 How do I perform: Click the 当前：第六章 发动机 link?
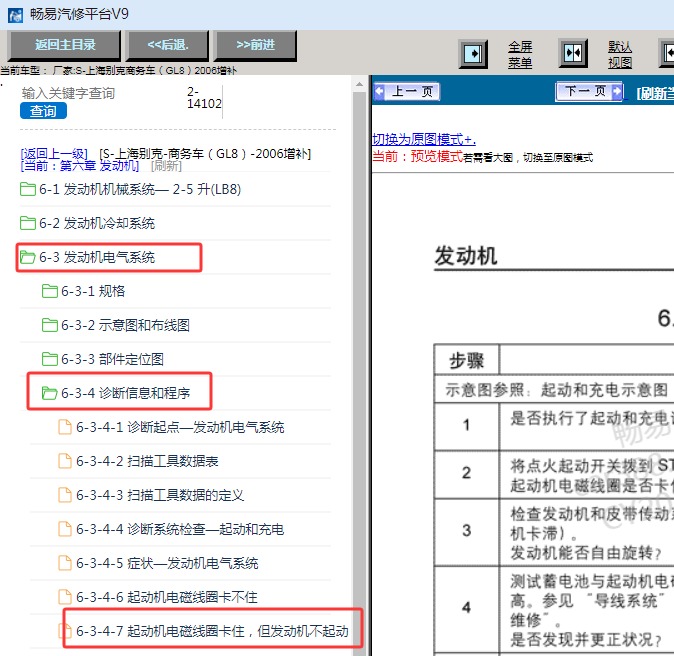80,166
